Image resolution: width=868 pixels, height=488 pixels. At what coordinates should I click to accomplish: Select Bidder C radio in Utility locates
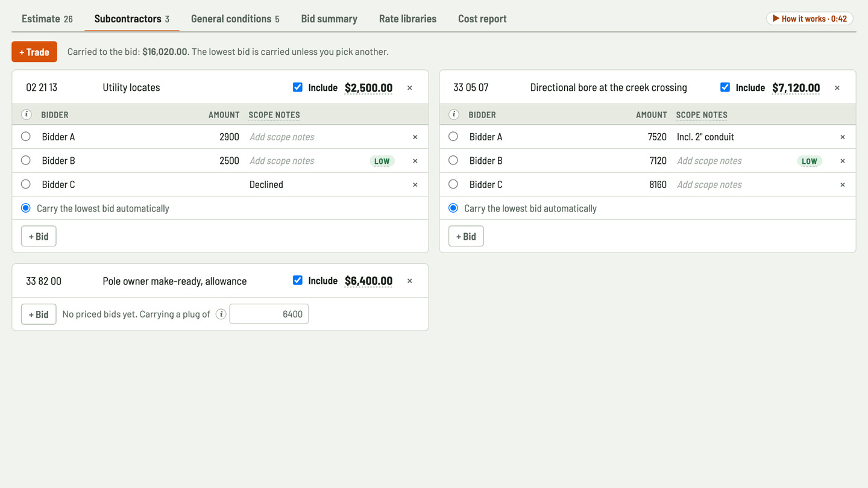click(x=26, y=184)
